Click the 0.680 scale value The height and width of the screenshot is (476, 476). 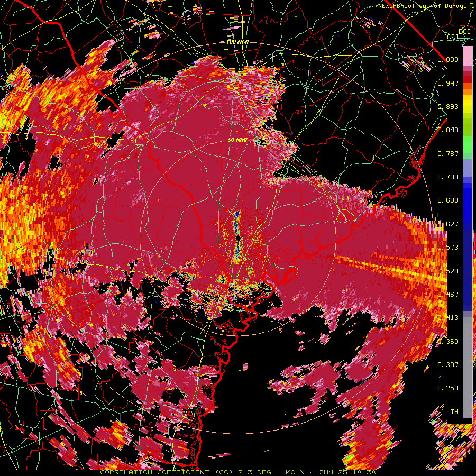click(x=448, y=200)
